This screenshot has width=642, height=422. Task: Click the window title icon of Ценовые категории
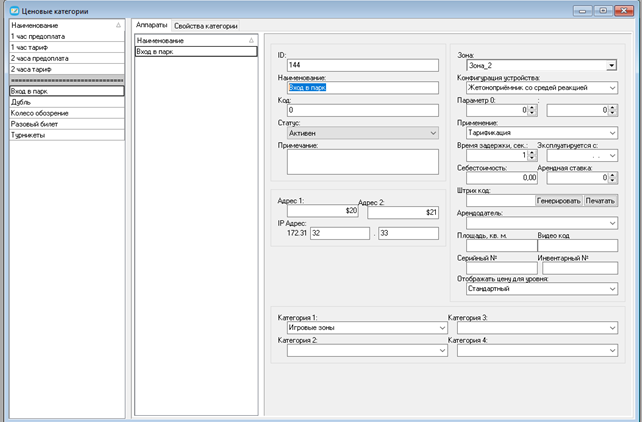[x=14, y=11]
